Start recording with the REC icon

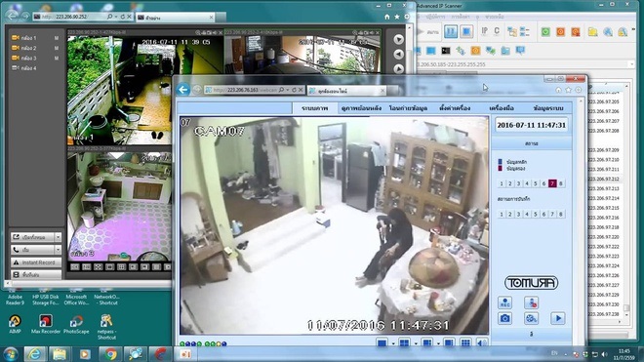504,303
